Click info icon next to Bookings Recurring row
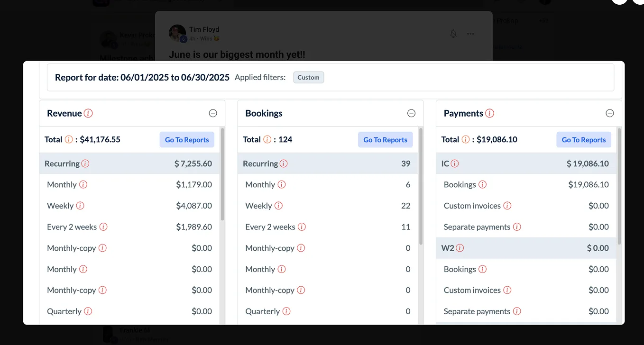The width and height of the screenshot is (644, 345). click(284, 163)
